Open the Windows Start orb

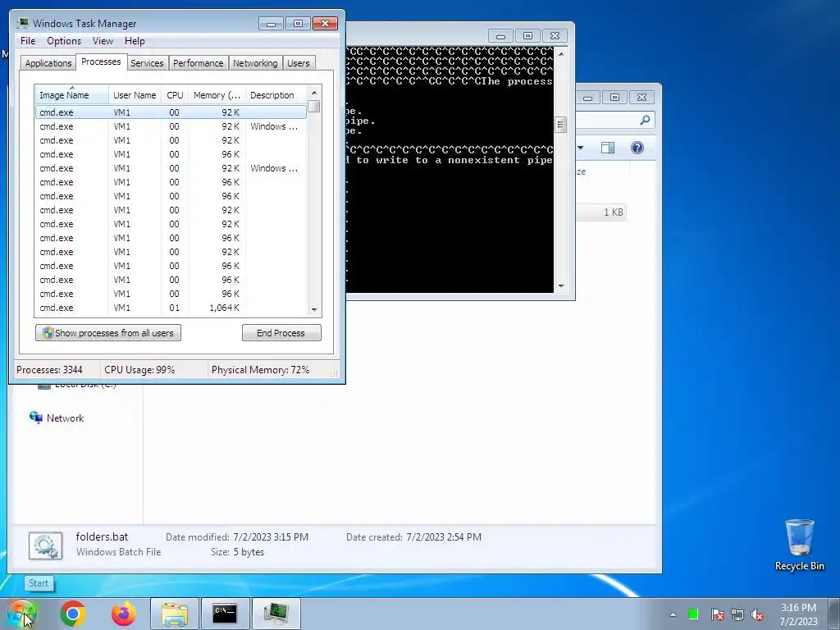[x=21, y=614]
